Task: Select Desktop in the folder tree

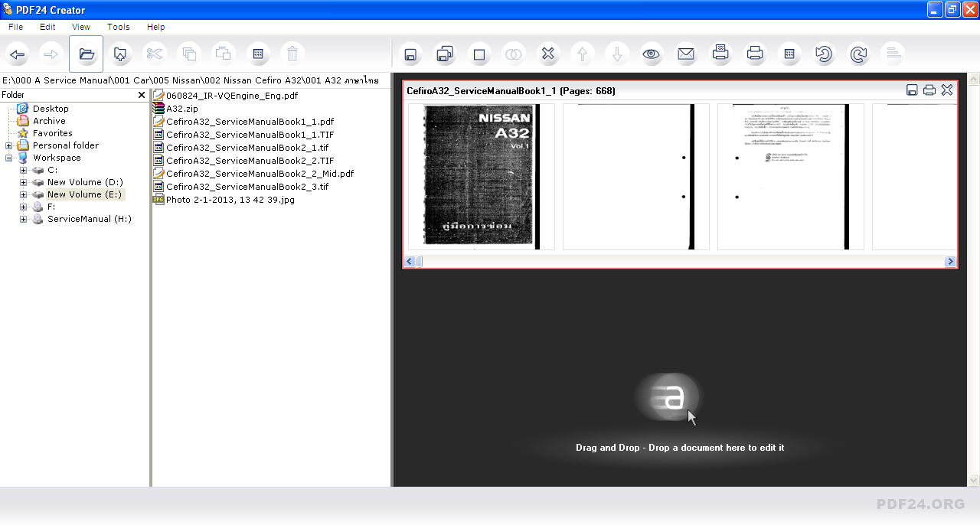Action: pyautogui.click(x=51, y=109)
